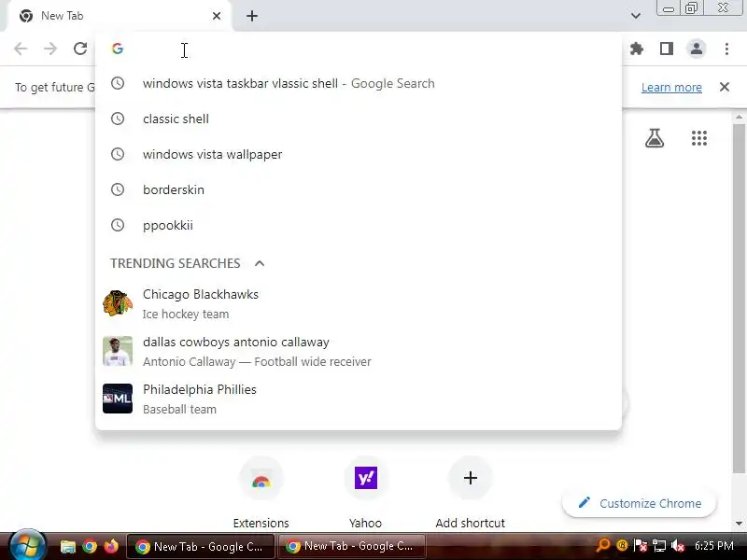Select the 'classic shell' suggestion
The image size is (747, 560).
click(x=359, y=119)
